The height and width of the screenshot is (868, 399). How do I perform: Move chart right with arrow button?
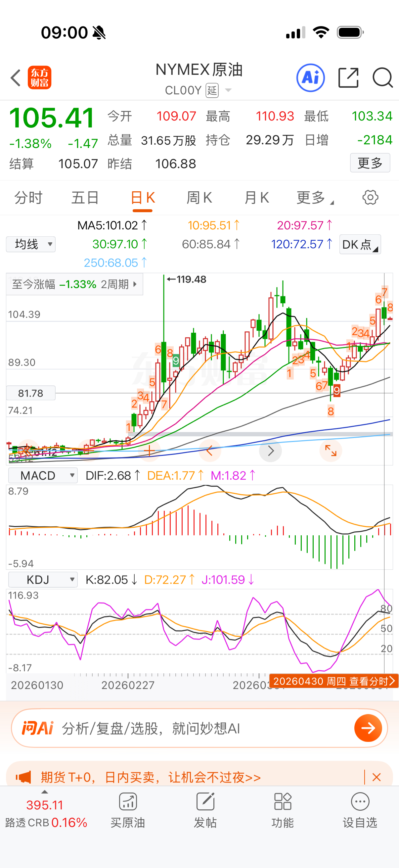270,451
